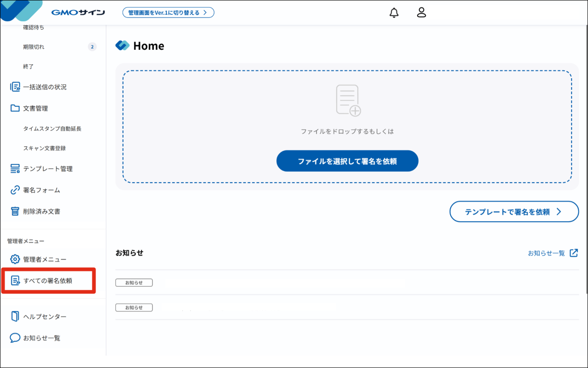Click the テンプレート管理 icon
The width and height of the screenshot is (588, 368).
tap(15, 169)
